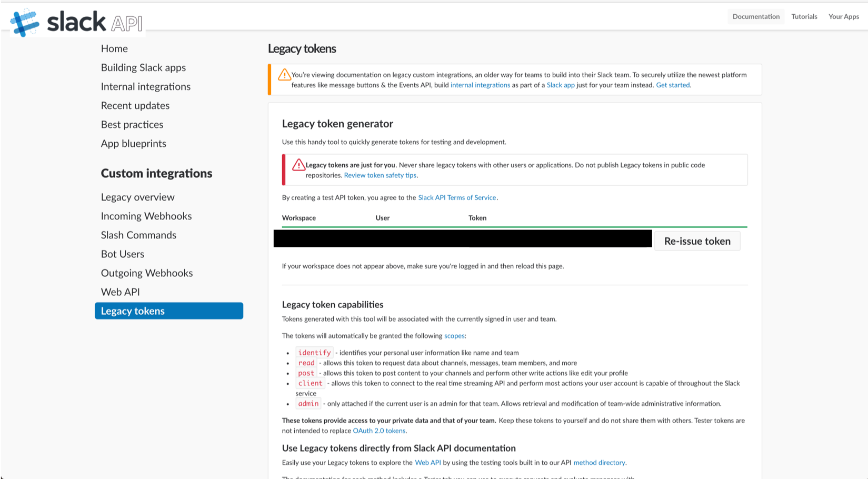Click the read scope code label

[x=306, y=363]
